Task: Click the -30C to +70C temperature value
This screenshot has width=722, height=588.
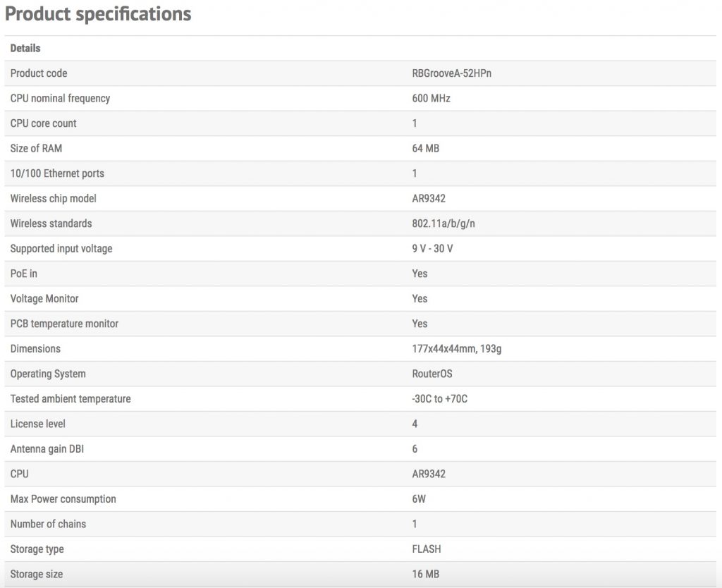Action: tap(439, 399)
